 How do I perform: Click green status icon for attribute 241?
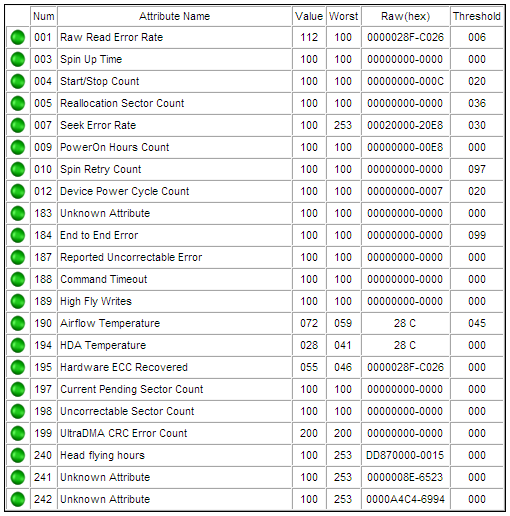tap(18, 477)
